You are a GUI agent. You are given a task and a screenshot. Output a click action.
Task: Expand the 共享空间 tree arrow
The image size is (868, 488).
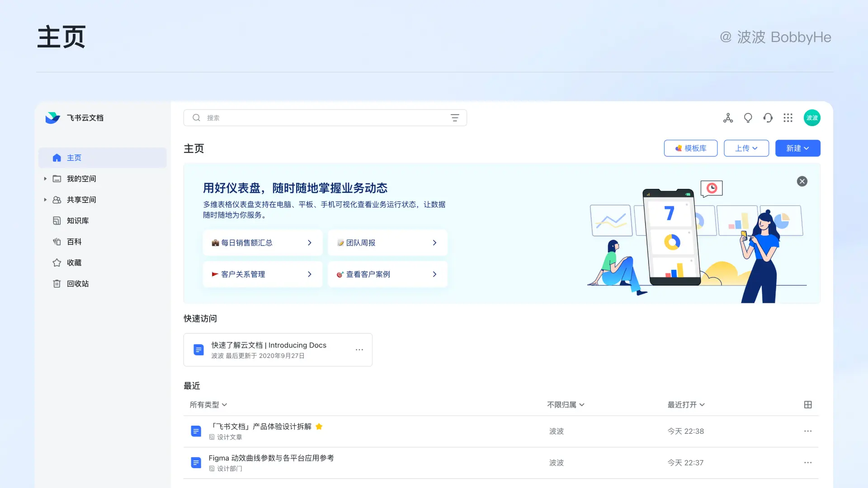(45, 199)
